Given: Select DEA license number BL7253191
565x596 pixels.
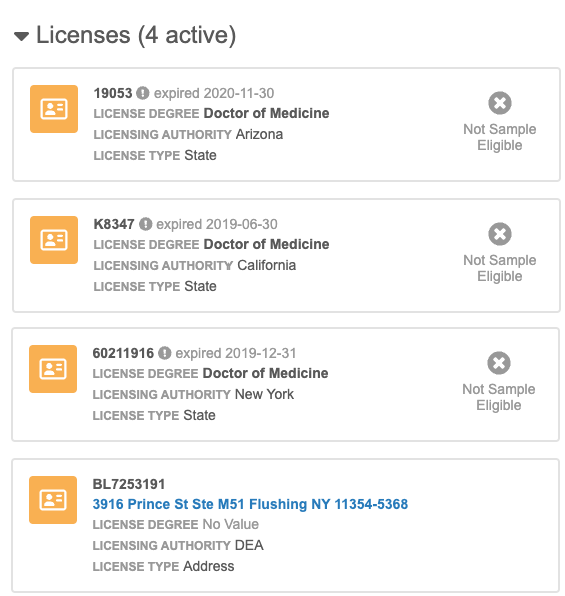Looking at the screenshot, I should click(129, 484).
